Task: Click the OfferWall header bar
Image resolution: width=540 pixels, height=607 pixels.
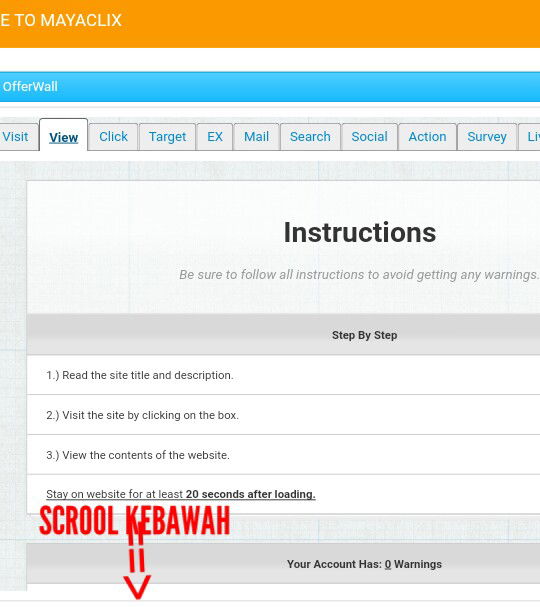Action: 270,87
